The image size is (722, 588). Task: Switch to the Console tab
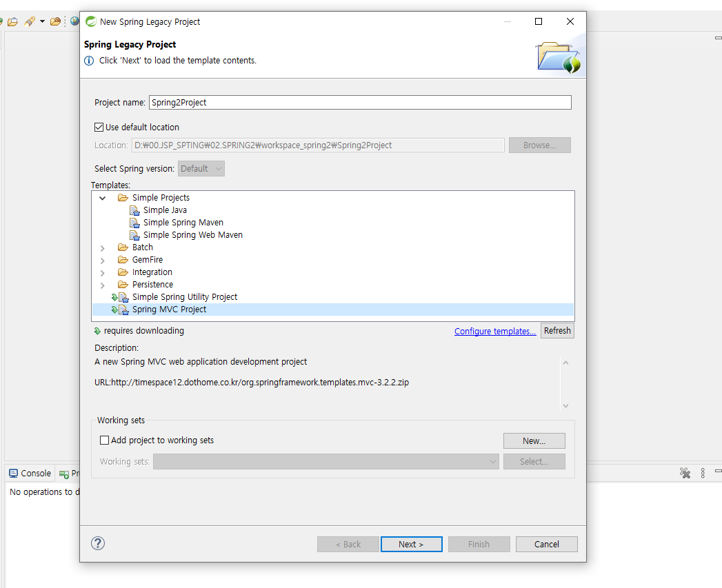point(30,474)
